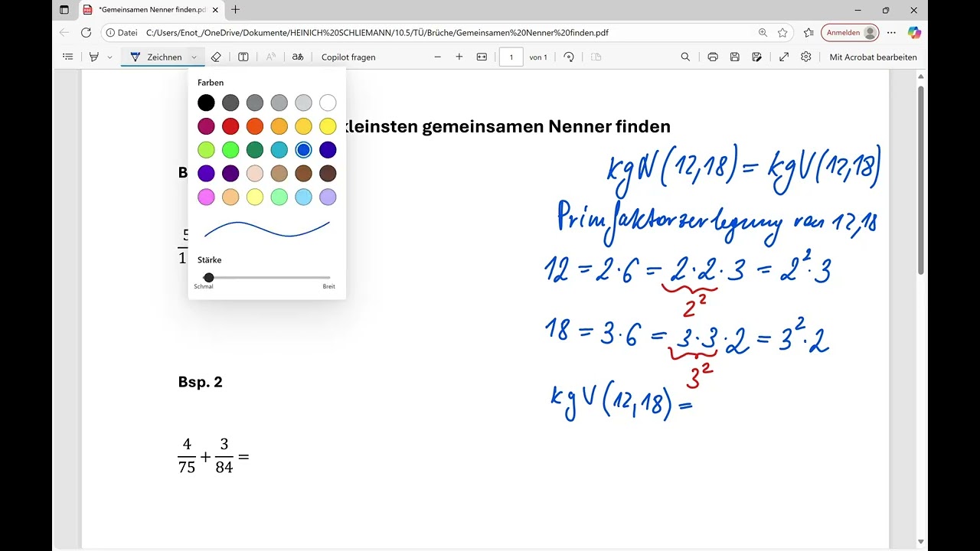The width and height of the screenshot is (980, 551).
Task: Open the highlight color dropdown arrow
Action: tap(109, 57)
